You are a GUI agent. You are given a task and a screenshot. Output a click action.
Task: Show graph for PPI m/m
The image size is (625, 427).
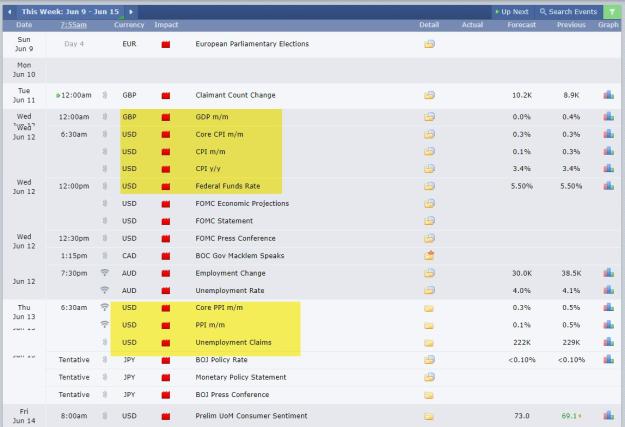pos(608,325)
